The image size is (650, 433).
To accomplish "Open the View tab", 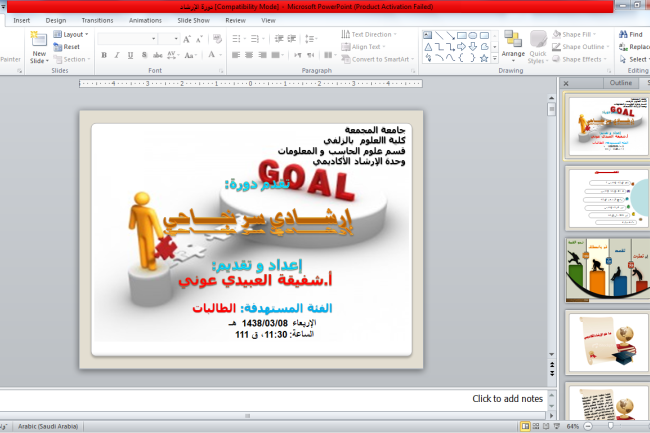I will tap(268, 20).
